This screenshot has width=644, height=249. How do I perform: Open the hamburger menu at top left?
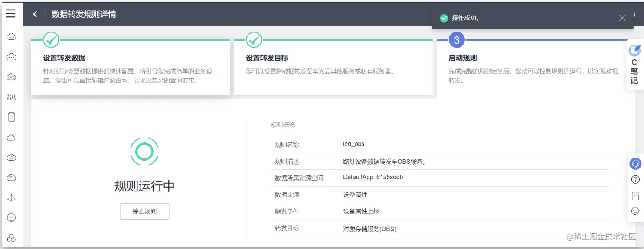[x=10, y=13]
